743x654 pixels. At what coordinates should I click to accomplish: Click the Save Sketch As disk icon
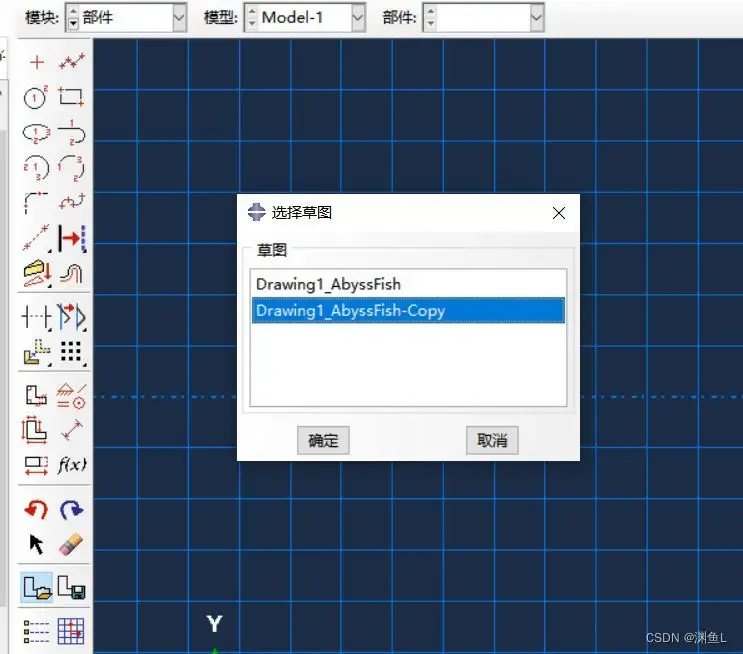[x=72, y=587]
